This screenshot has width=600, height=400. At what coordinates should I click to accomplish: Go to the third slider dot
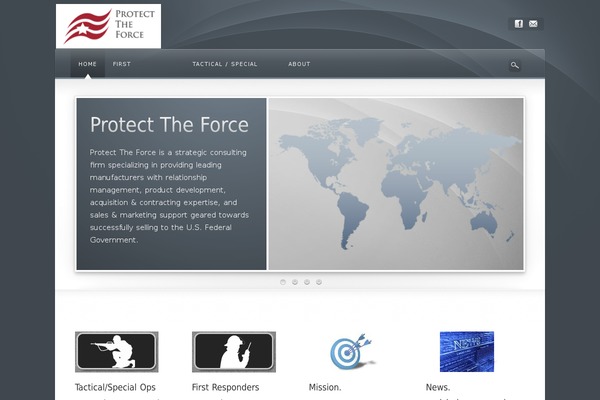point(307,282)
